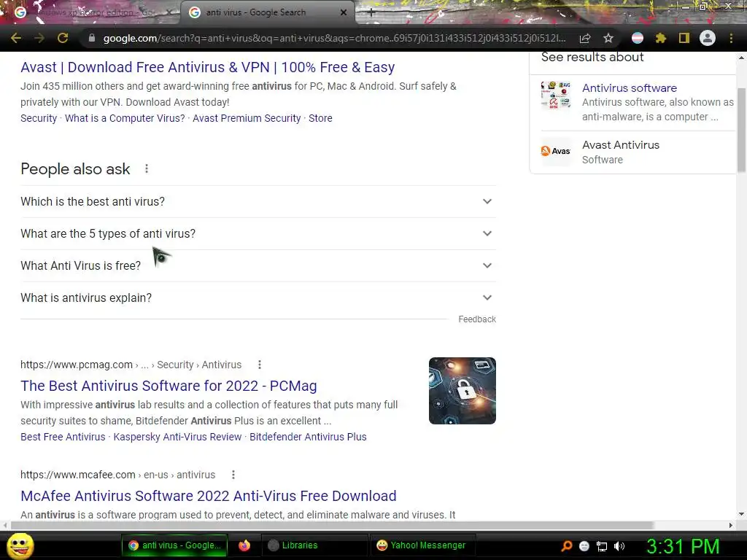Open Avast Premium Security sitelink
This screenshot has width=747, height=560.
point(247,118)
